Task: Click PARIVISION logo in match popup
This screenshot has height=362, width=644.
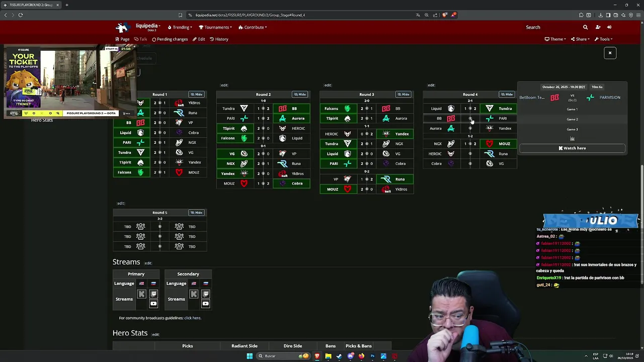Action: pyautogui.click(x=590, y=97)
